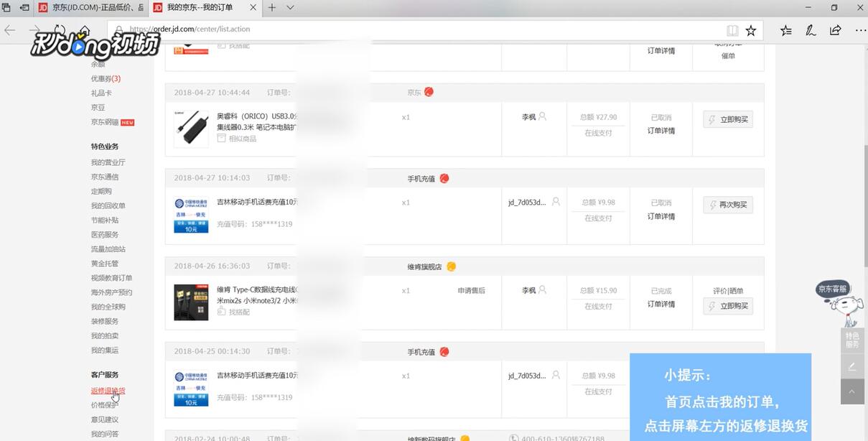The height and width of the screenshot is (441, 868).
Task: Click the 手机充值 contact icon on 2018-04-25 order
Action: coord(444,351)
